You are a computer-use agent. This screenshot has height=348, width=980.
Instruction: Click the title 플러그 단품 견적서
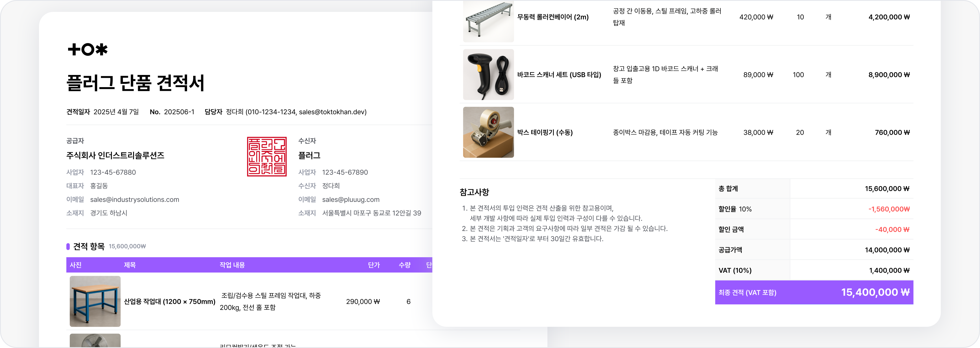[x=135, y=83]
